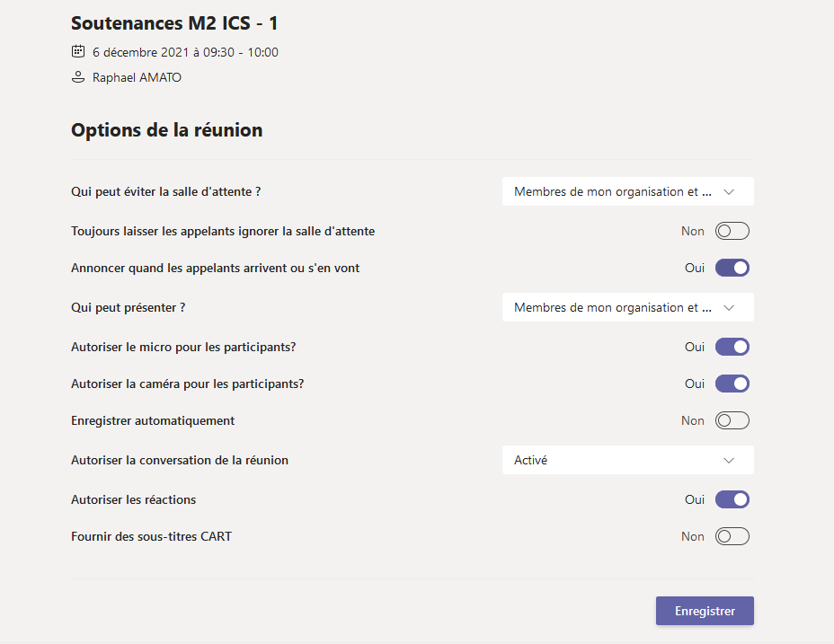Click the Enregistrer button
The height and width of the screenshot is (644, 834).
coord(705,611)
